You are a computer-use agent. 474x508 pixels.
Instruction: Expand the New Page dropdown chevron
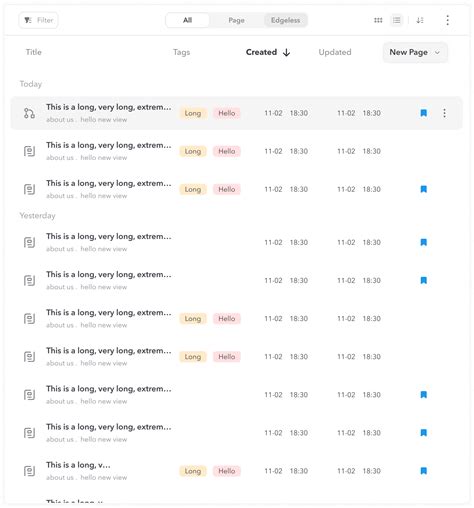click(437, 53)
